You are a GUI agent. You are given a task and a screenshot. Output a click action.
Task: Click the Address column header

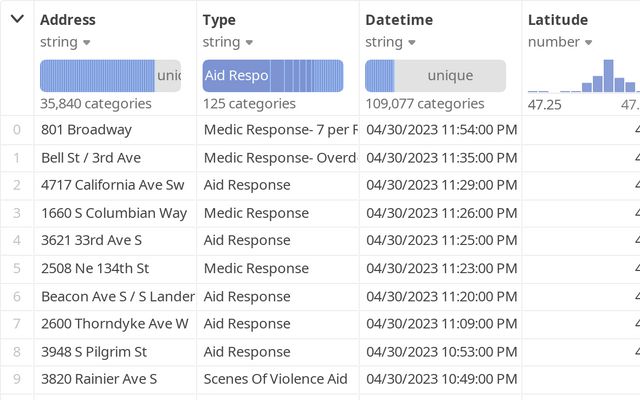pos(68,20)
